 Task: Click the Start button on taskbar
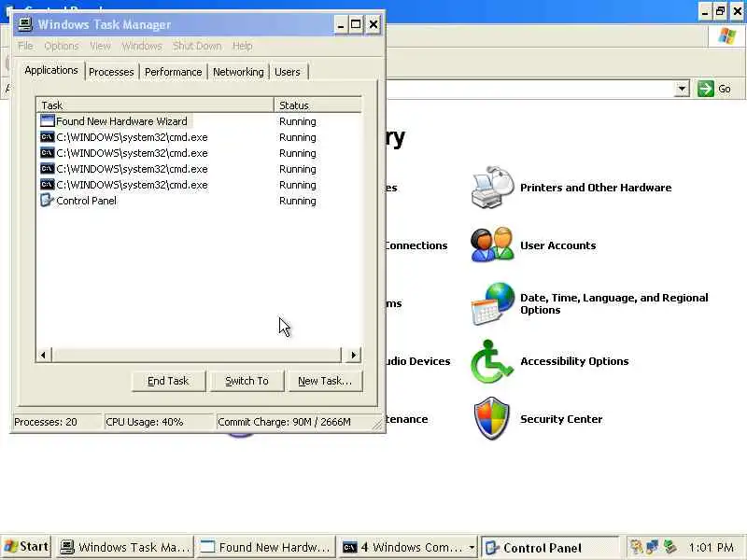coord(27,547)
